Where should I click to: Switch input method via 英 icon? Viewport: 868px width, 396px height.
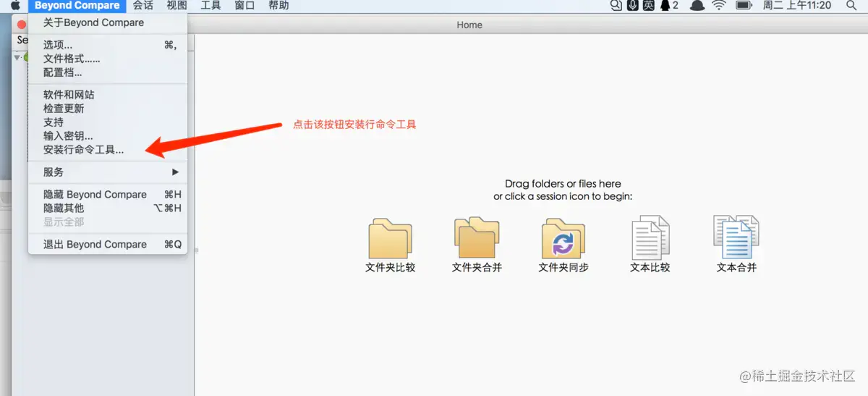tap(649, 6)
